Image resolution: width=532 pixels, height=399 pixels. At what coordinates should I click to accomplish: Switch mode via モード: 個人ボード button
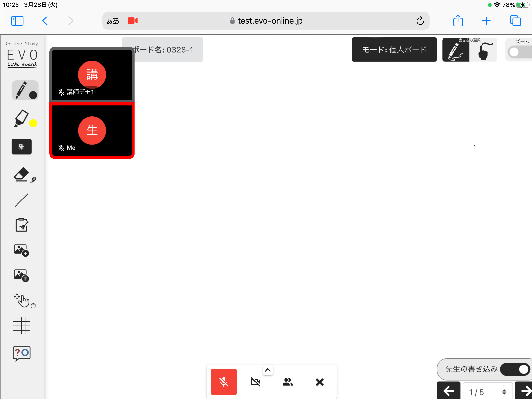point(394,50)
